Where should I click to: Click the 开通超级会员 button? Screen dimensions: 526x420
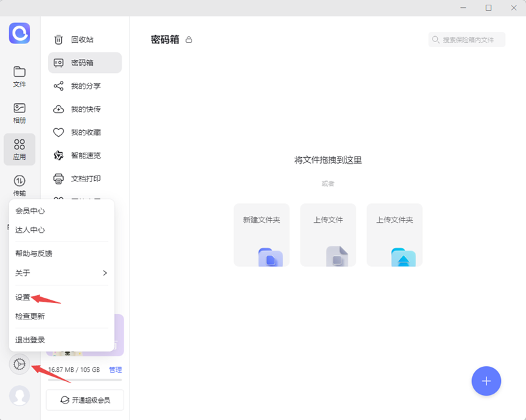[x=85, y=400]
